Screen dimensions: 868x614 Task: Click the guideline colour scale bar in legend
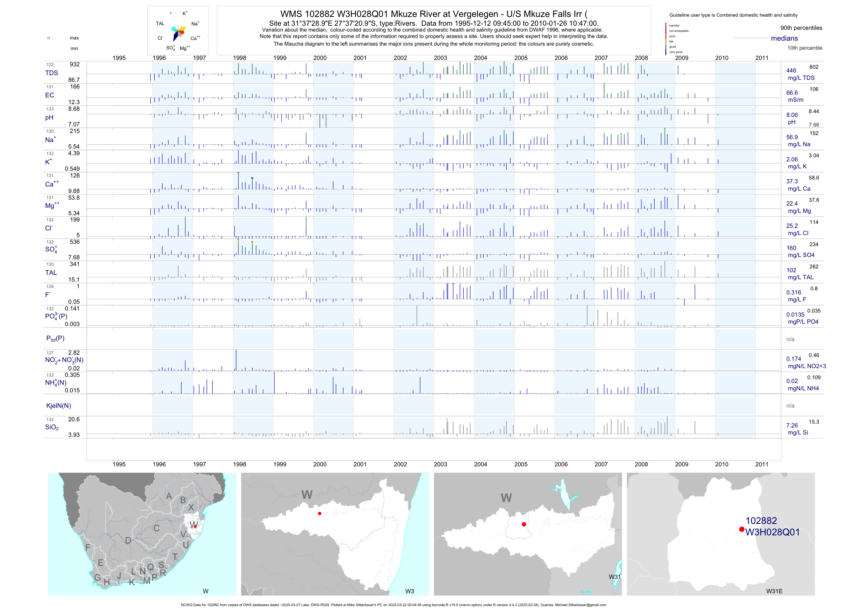pyautogui.click(x=666, y=39)
